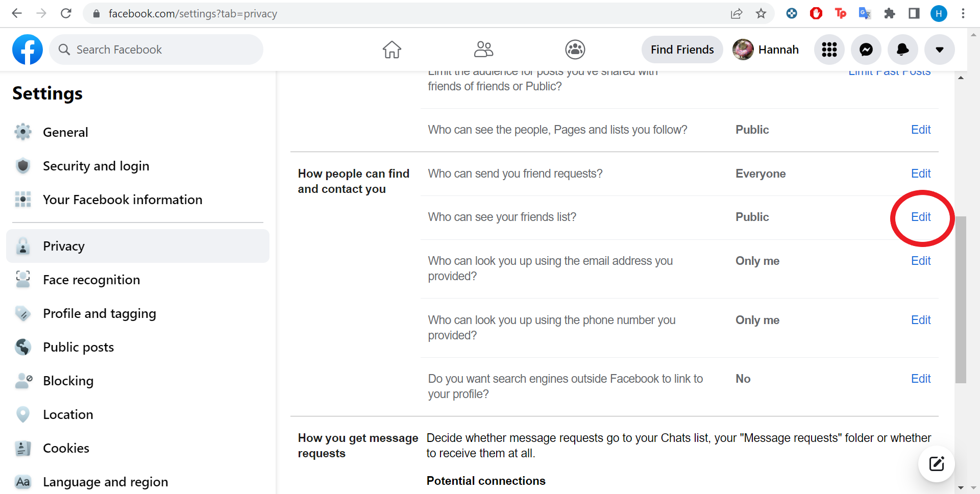Share this page from the address bar
The width and height of the screenshot is (980, 494).
pyautogui.click(x=737, y=13)
